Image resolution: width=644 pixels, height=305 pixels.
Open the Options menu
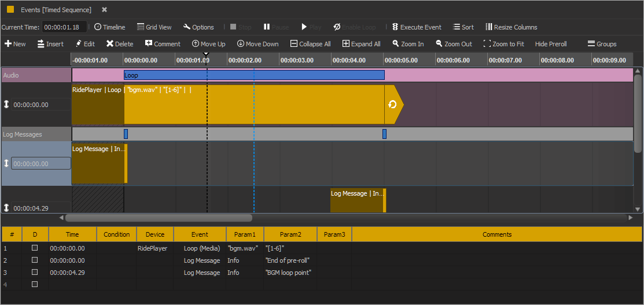pyautogui.click(x=198, y=27)
